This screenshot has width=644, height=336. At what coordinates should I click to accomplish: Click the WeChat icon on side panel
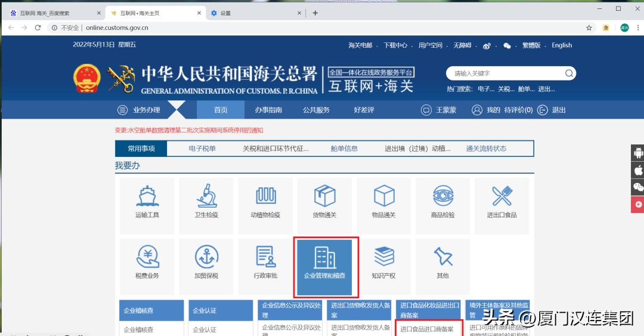(x=638, y=187)
